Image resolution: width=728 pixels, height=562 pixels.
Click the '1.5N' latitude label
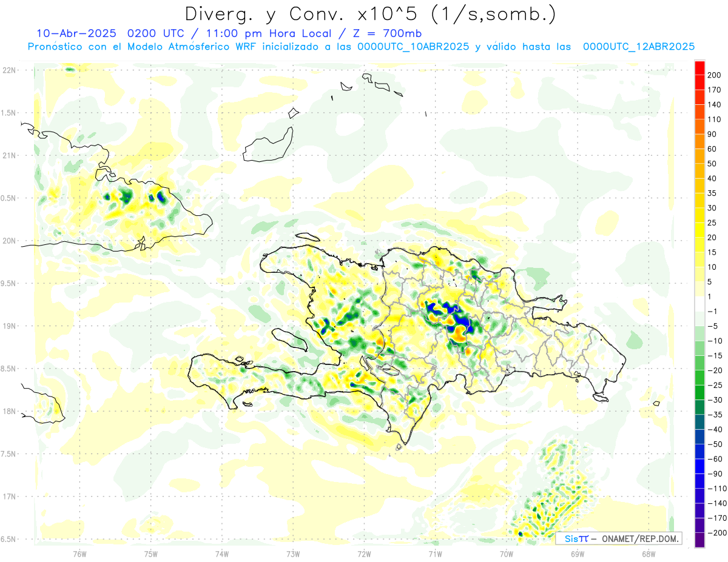(9, 113)
